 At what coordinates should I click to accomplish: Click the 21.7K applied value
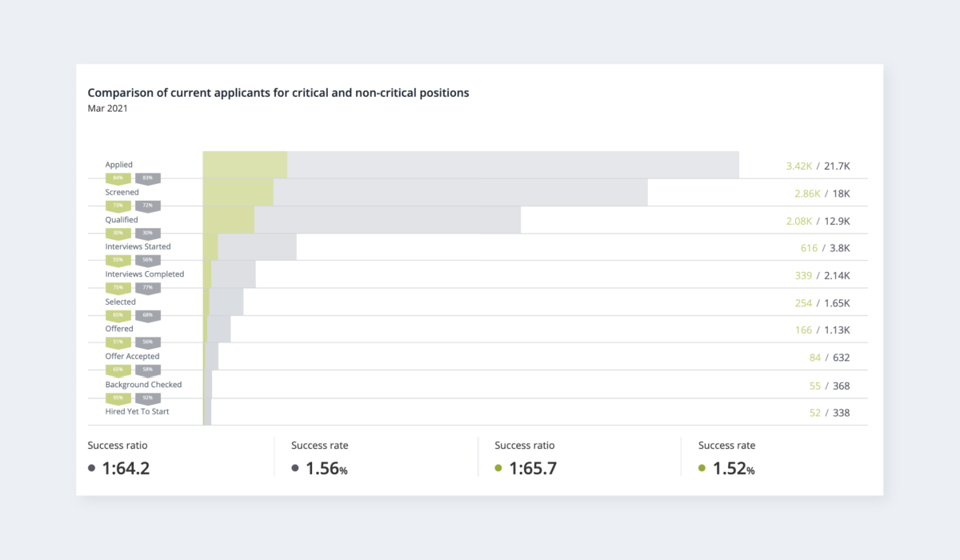pos(836,166)
